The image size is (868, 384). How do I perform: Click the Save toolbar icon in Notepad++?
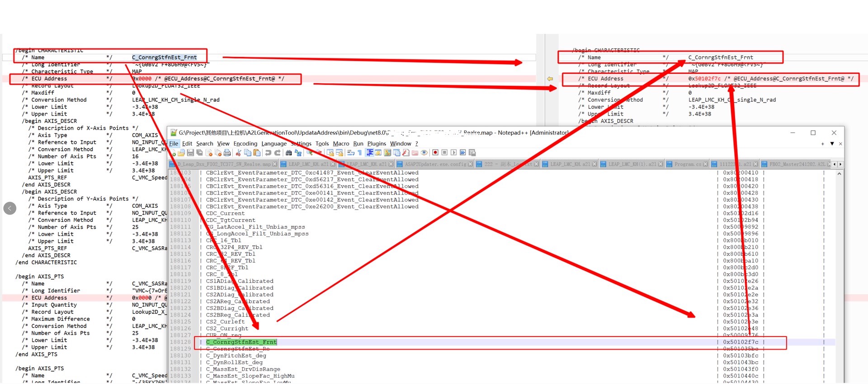[x=190, y=153]
